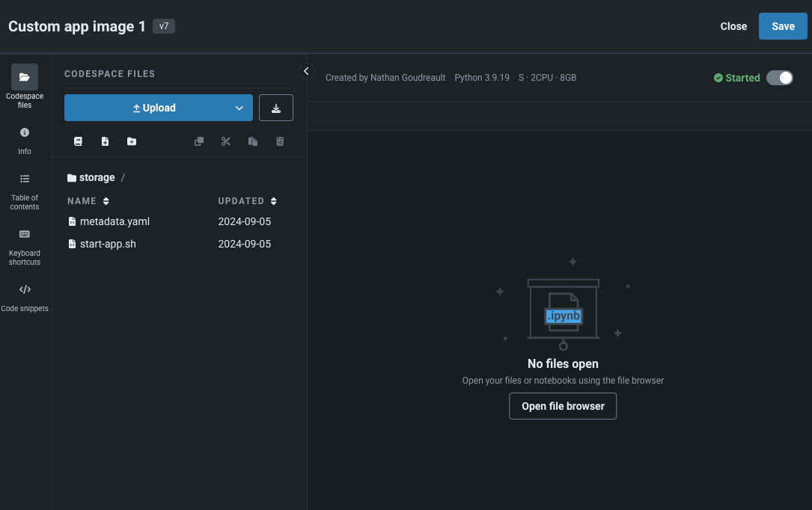Open the start-app.sh file
Image resolution: width=812 pixels, height=510 pixels.
[x=108, y=244]
